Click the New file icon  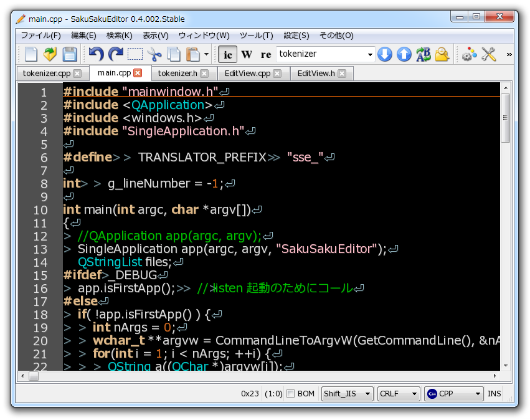point(31,55)
